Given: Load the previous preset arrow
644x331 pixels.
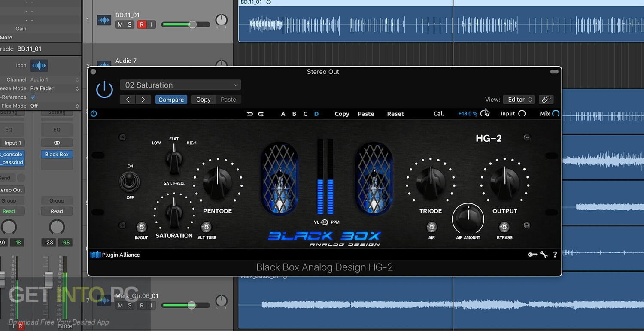Looking at the screenshot, I should (x=128, y=100).
